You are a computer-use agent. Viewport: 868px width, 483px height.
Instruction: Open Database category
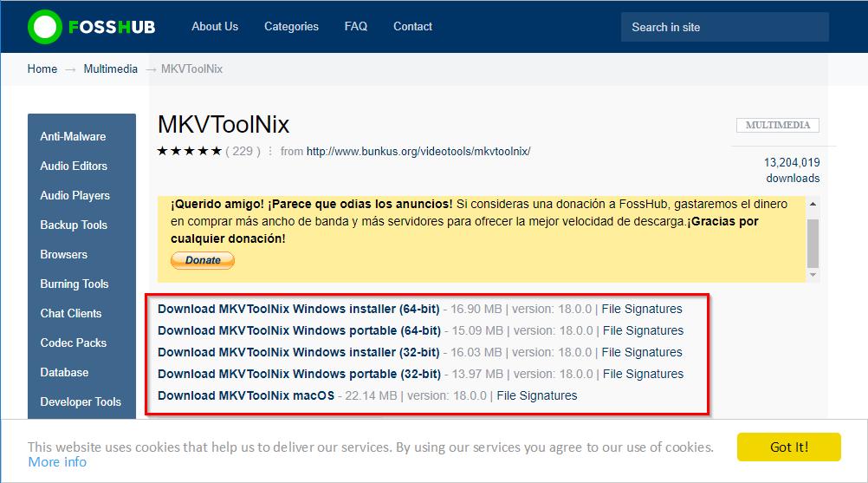click(x=64, y=372)
